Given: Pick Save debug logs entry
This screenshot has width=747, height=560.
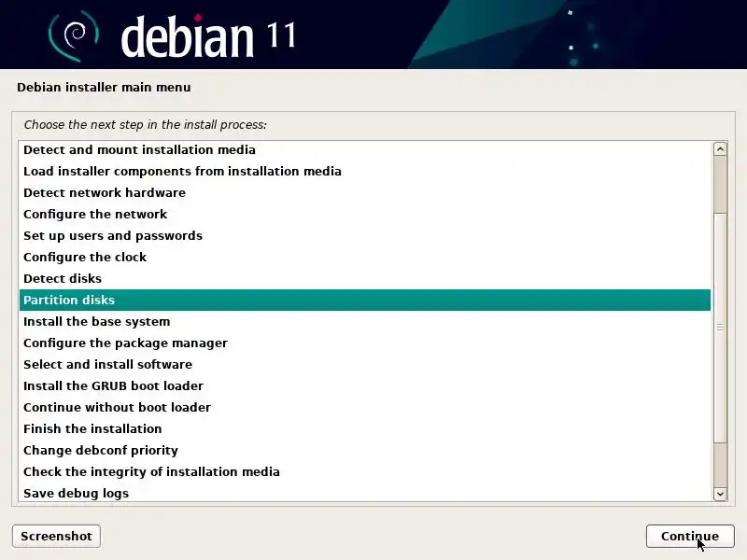Looking at the screenshot, I should click(365, 493).
